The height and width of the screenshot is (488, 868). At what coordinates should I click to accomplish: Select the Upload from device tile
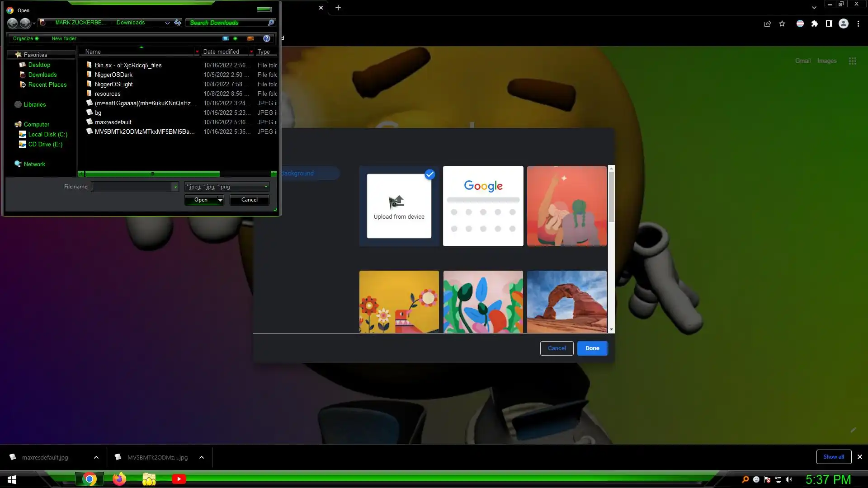399,206
